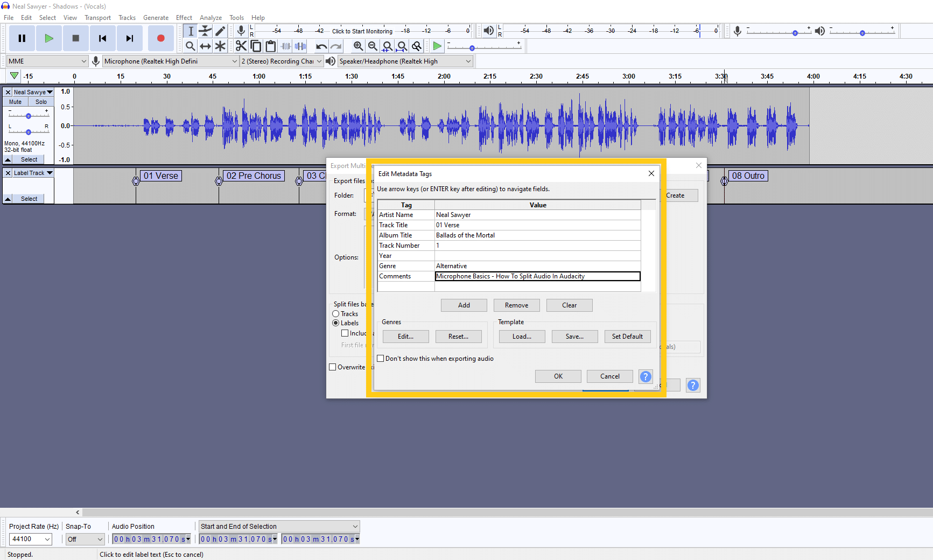This screenshot has width=933, height=560.
Task: Open the Transport menu
Action: click(x=97, y=17)
